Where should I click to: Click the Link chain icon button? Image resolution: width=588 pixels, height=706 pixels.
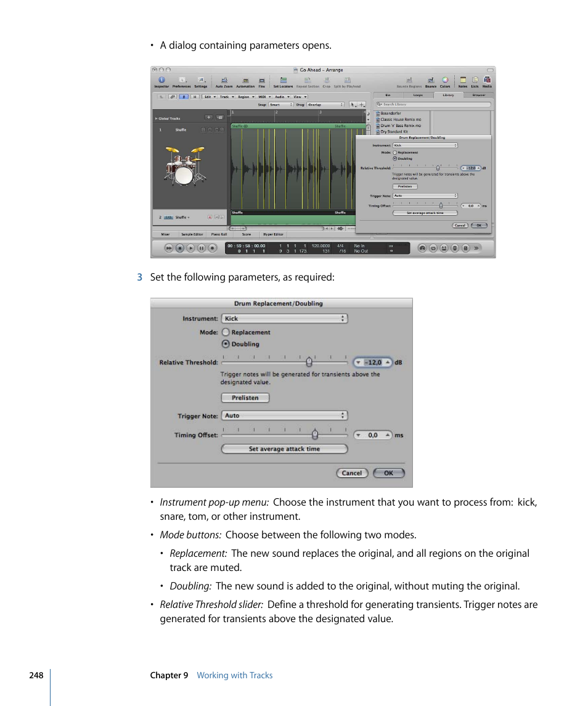[x=173, y=97]
